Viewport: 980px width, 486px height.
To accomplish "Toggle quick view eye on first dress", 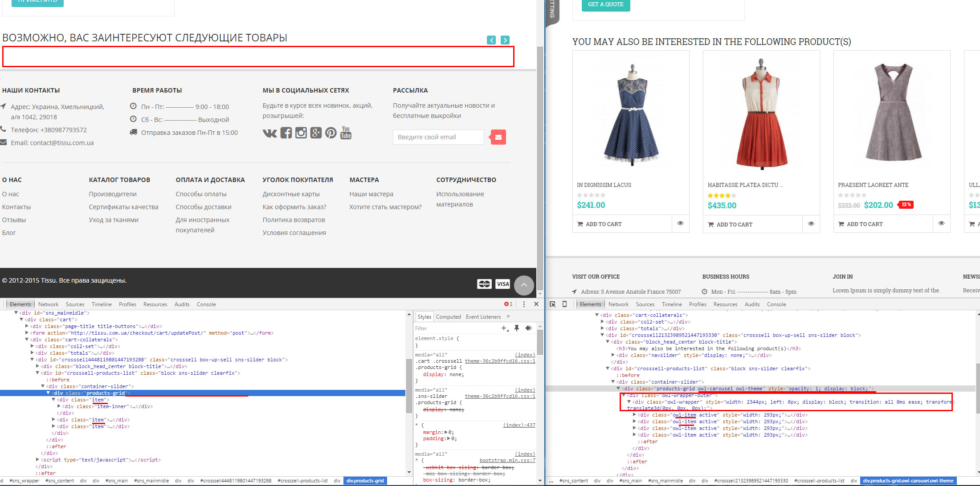I will click(680, 223).
